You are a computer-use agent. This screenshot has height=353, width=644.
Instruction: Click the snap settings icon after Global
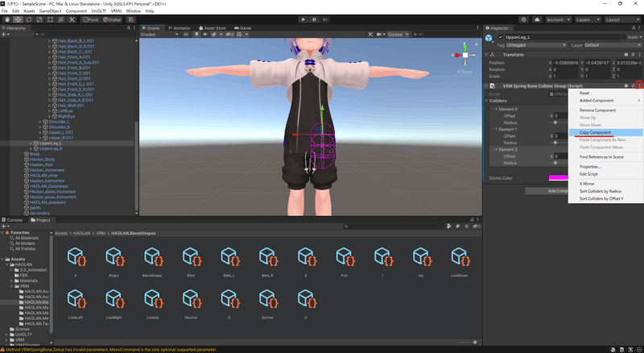point(130,19)
